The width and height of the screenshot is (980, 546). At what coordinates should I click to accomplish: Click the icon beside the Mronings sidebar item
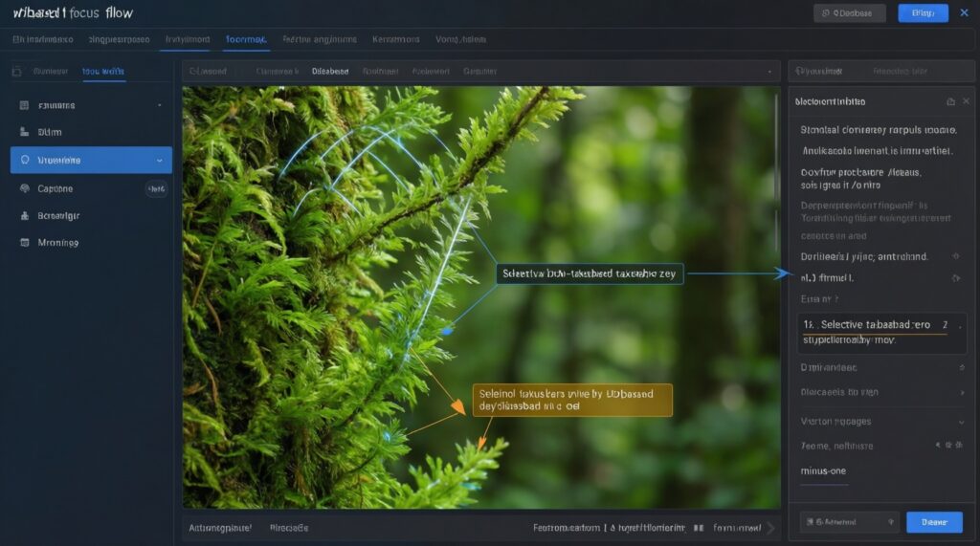25,243
